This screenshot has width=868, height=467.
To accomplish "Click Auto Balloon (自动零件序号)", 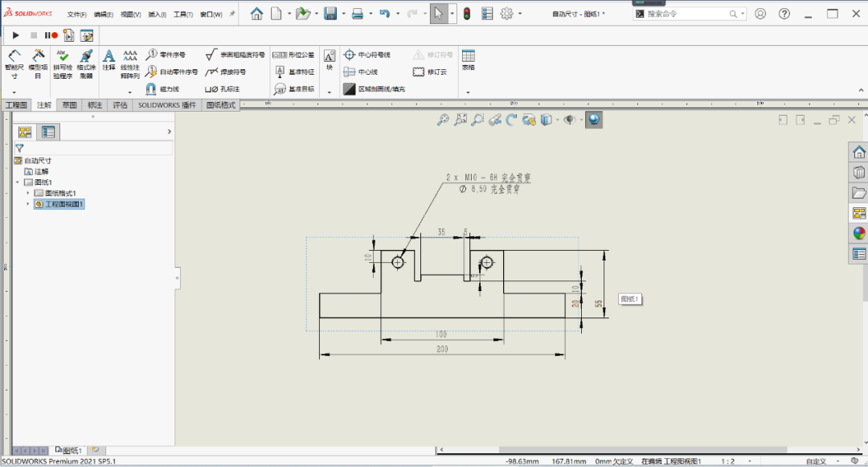I will [x=172, y=72].
